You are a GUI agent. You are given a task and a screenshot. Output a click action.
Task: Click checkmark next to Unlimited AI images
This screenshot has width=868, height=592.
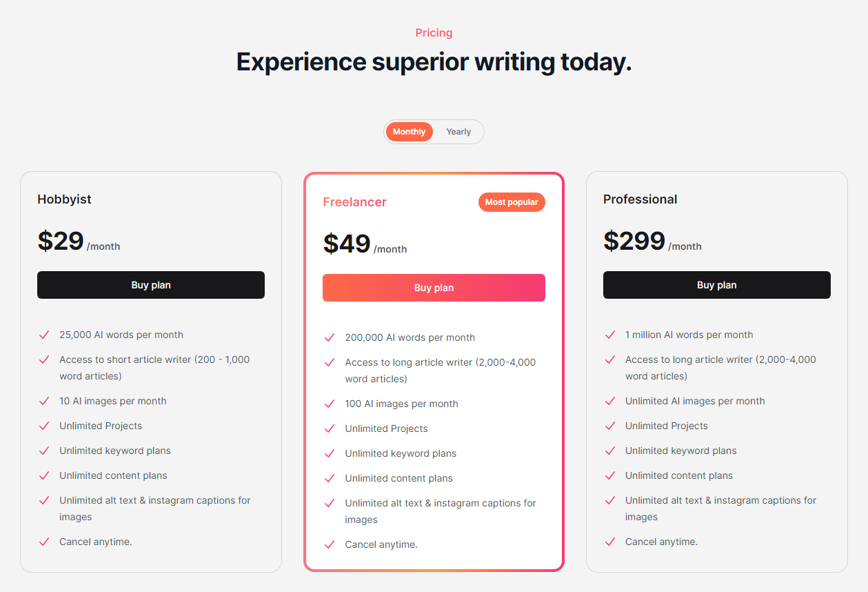[610, 401]
